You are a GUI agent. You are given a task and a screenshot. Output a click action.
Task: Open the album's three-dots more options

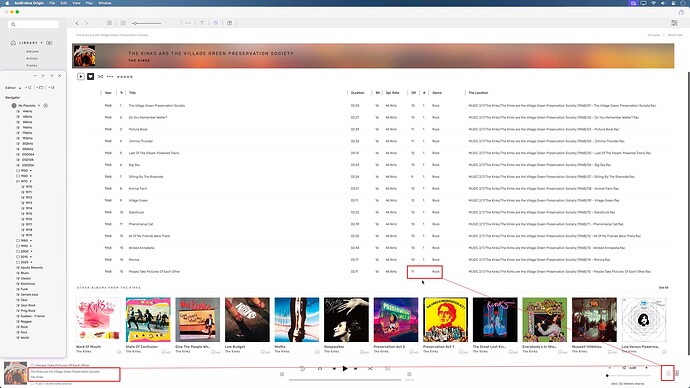click(110, 77)
